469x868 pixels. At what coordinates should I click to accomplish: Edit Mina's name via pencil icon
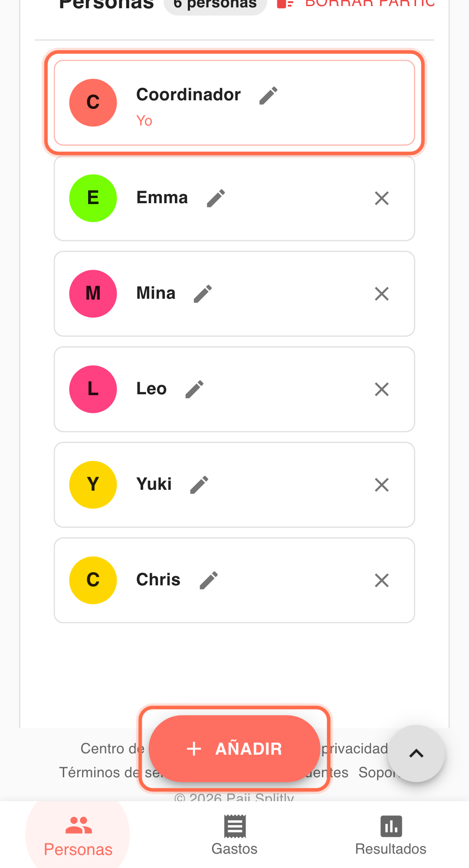[203, 294]
